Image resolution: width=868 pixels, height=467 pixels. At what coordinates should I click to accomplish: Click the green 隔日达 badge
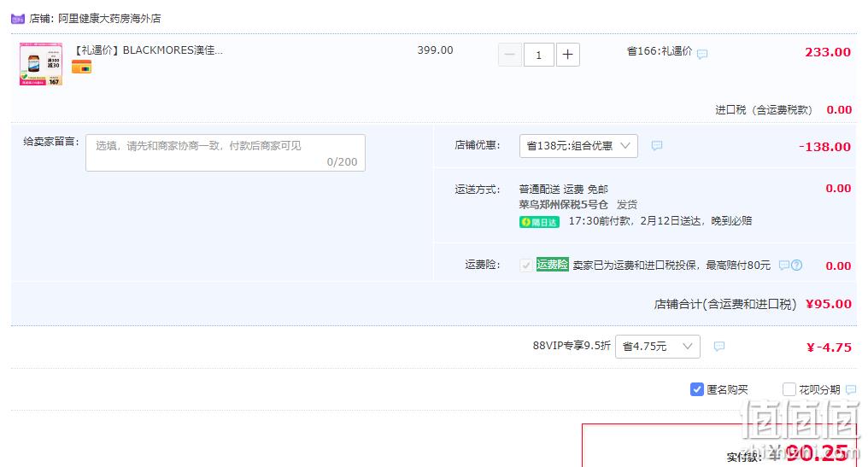pos(539,222)
